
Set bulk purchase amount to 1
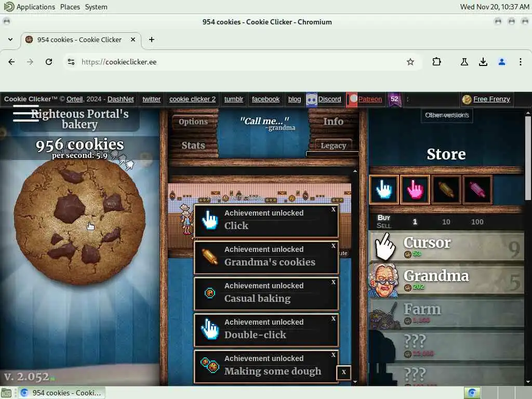point(415,222)
